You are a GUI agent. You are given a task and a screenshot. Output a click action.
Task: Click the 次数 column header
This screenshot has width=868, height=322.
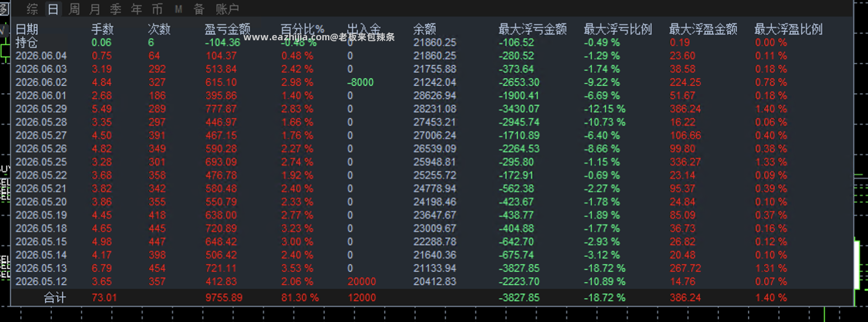159,29
